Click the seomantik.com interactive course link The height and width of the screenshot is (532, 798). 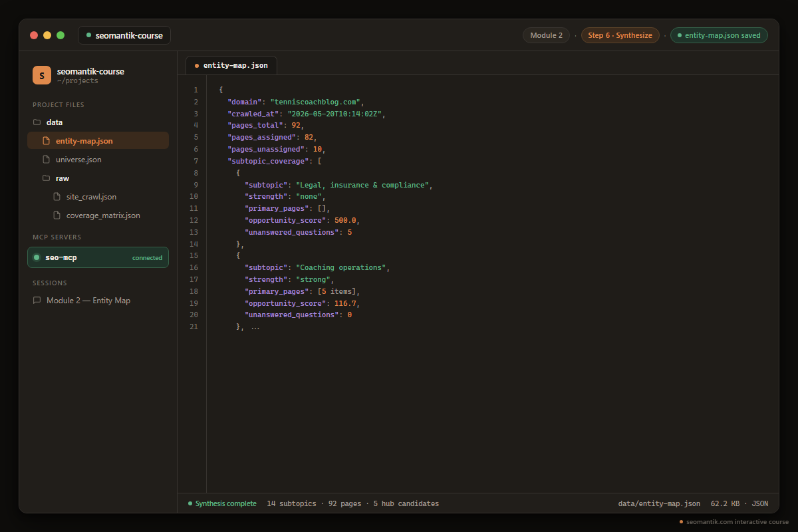(734, 522)
